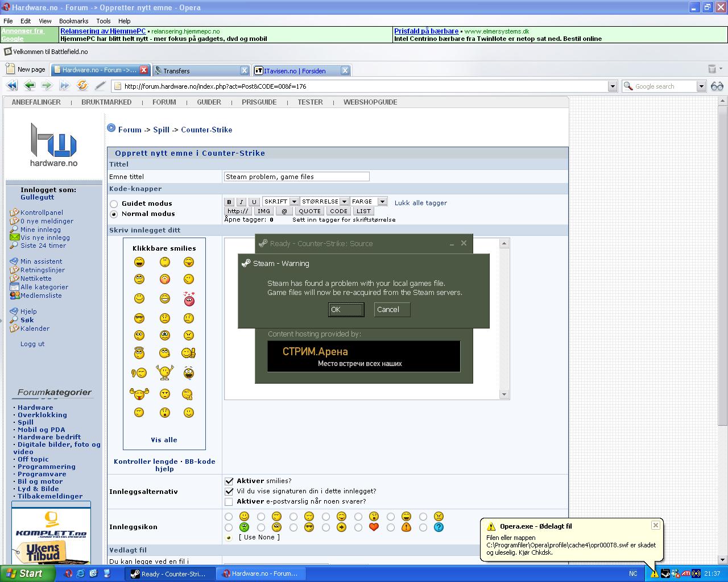Click OK in the Steam Warning dialog
The image size is (728, 582).
pos(346,310)
